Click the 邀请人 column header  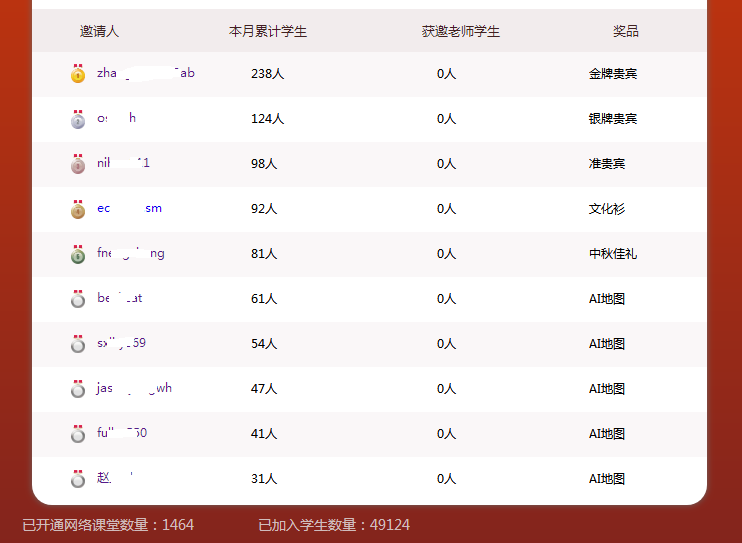(99, 31)
